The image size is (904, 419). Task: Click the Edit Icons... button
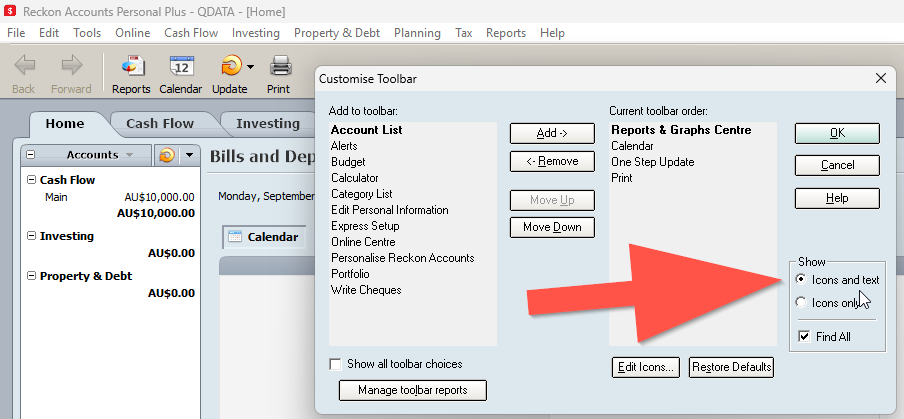646,367
